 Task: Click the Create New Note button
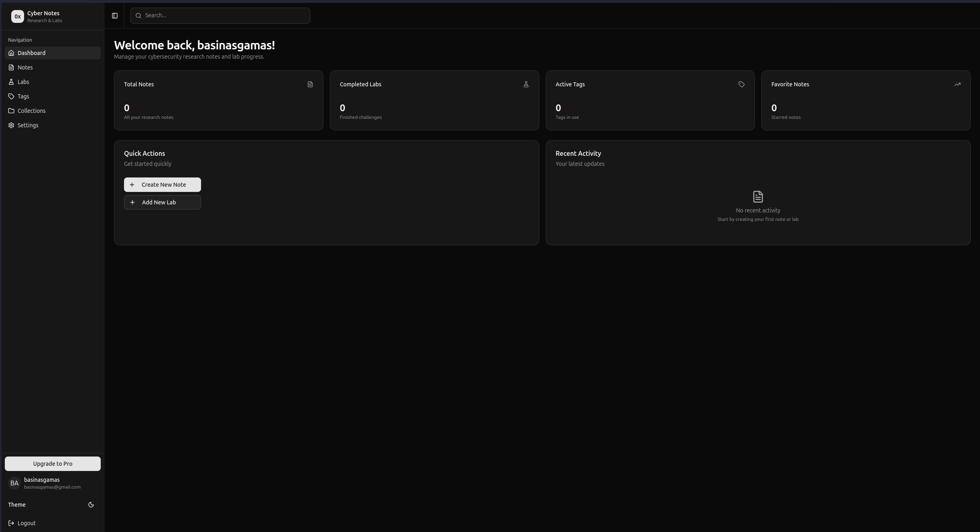pos(162,184)
